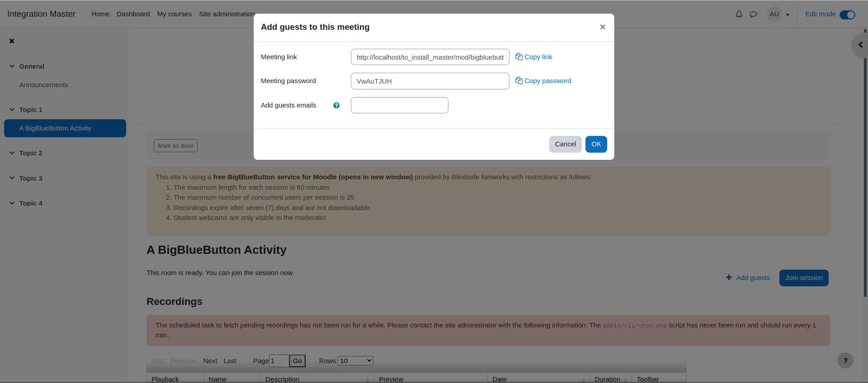This screenshot has height=383, width=868.
Task: Open help for Add guests emails
Action: [x=336, y=105]
